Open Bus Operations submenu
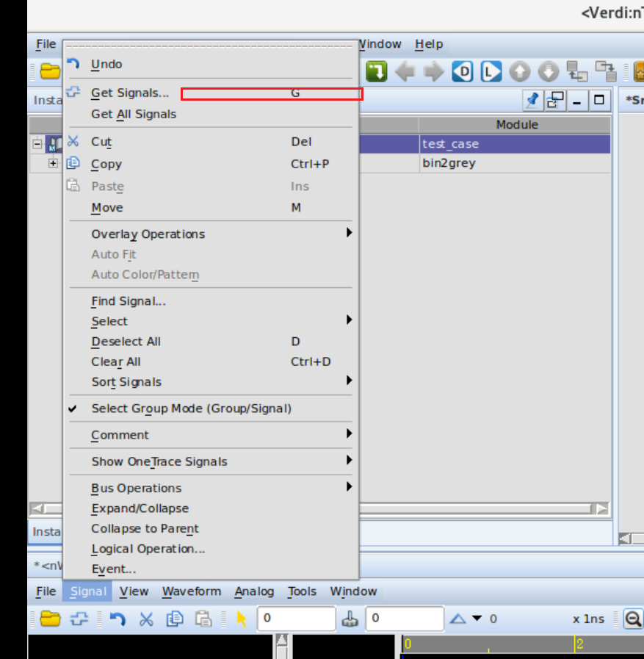The image size is (644, 659). 211,488
